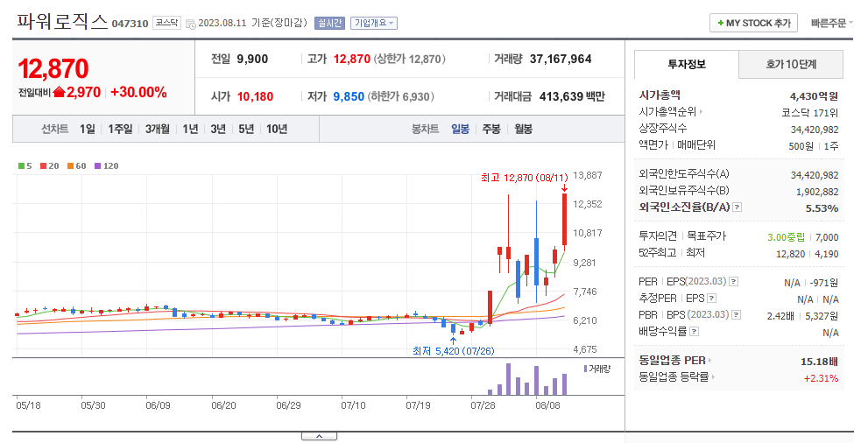868x443 pixels.
Task: Open help icon next to 외국인소진율(B/A)
Action: [737, 207]
